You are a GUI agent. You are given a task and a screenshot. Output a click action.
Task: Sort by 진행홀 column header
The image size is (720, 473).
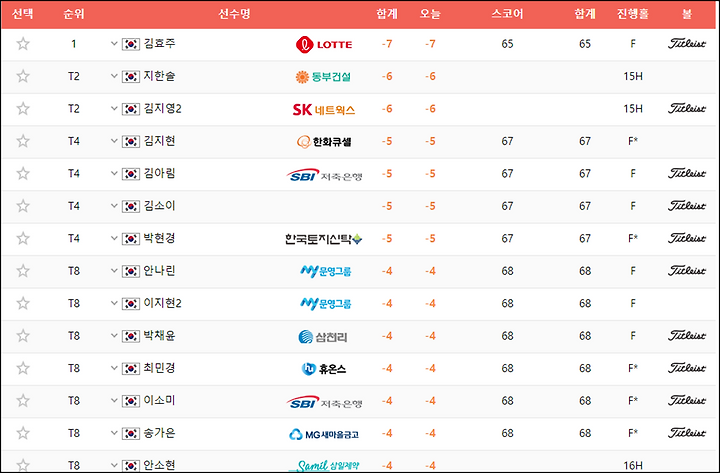click(633, 14)
